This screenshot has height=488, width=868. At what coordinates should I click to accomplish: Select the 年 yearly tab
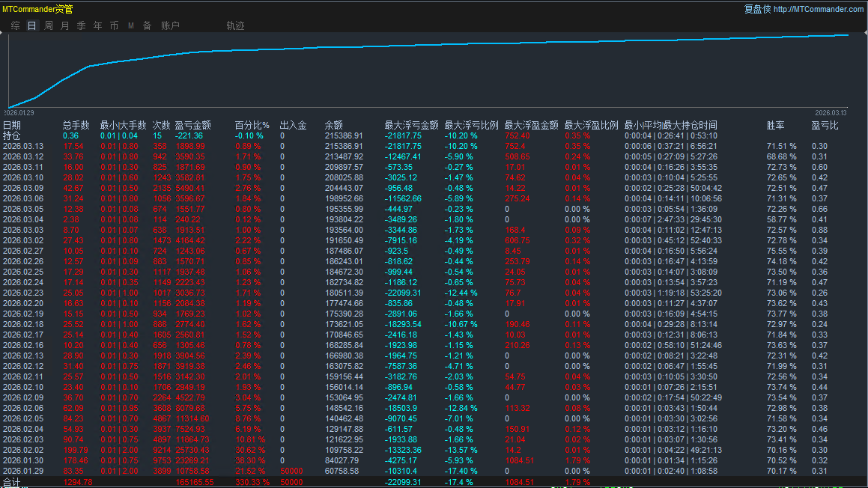pyautogui.click(x=98, y=25)
